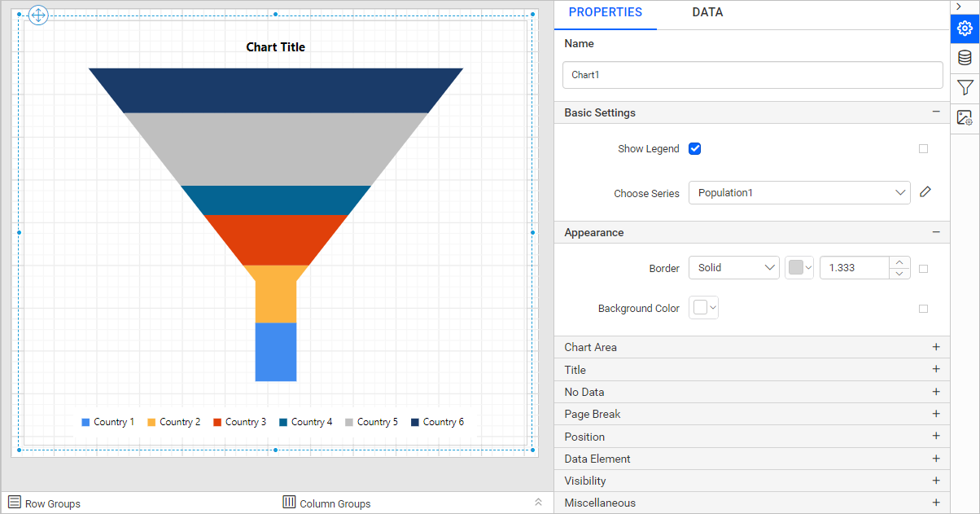Open the Properties gear icon in sidebar

965,29
